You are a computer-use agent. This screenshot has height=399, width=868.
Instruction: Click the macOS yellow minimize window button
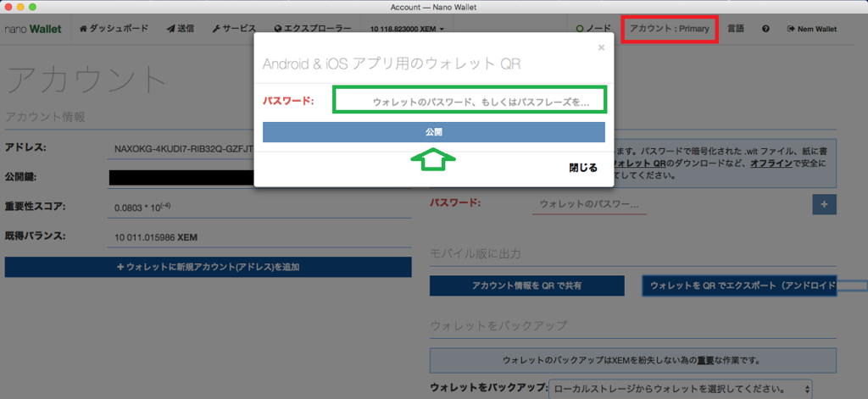tap(20, 7)
